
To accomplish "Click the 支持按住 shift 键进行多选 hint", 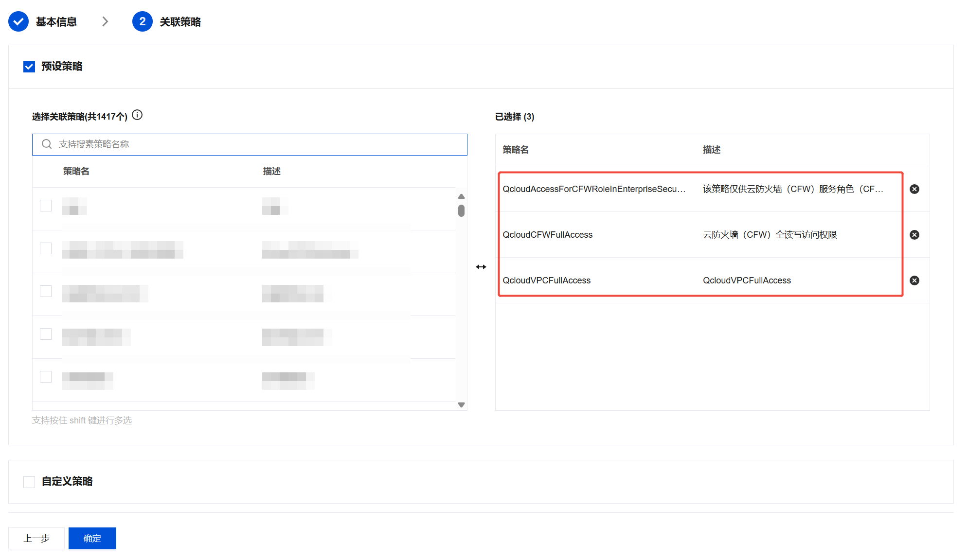I will click(82, 420).
